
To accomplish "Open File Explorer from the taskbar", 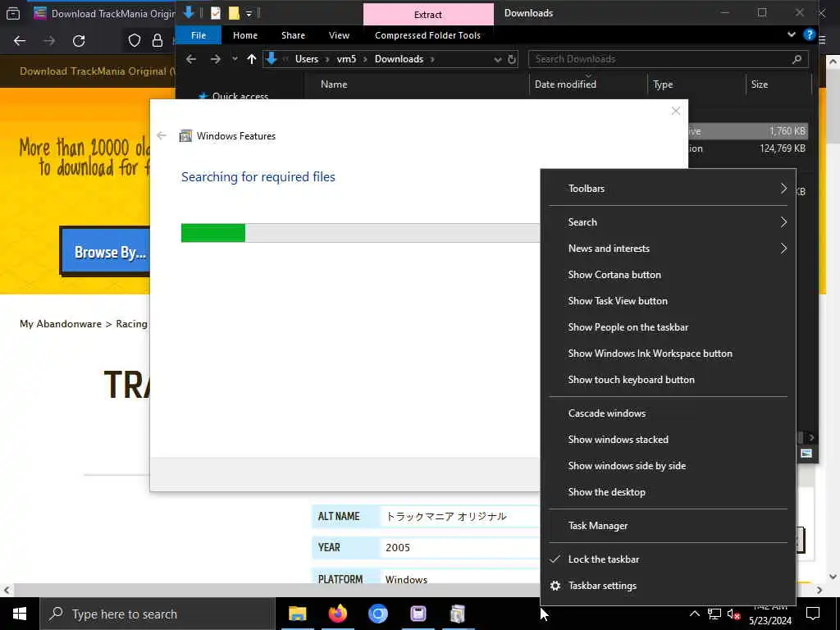I will [297, 614].
